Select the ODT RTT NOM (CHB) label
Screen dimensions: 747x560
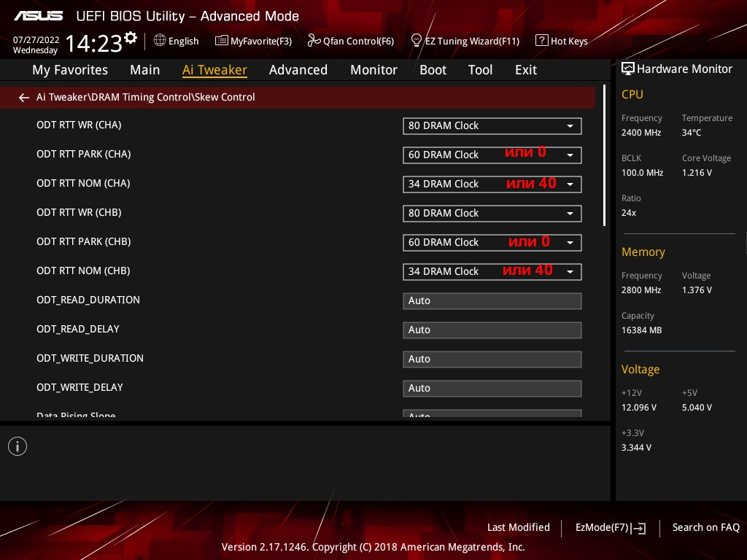tap(83, 271)
